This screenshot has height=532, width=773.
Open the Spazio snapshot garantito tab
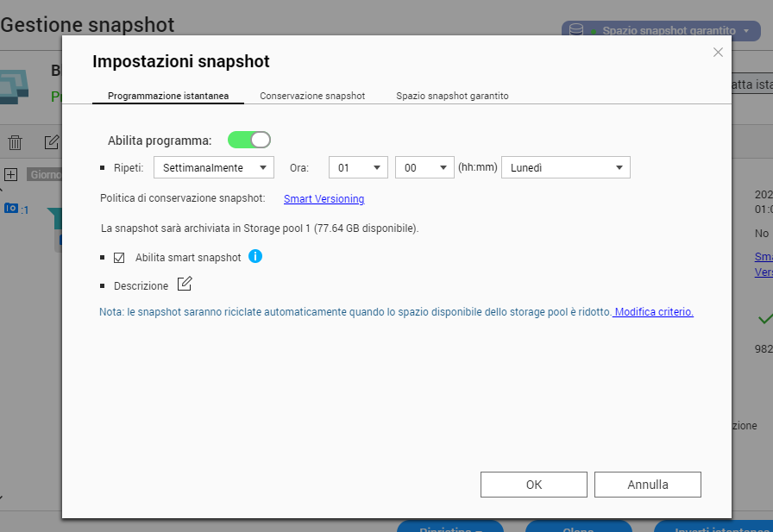coord(452,96)
